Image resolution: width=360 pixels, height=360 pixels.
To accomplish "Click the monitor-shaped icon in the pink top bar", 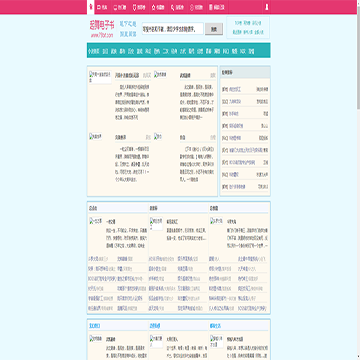I will (99, 7).
